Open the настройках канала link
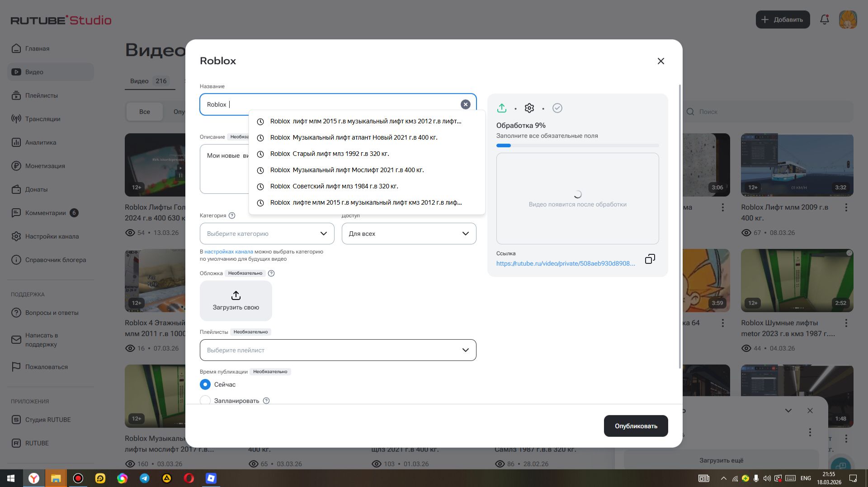868x487 pixels. tap(229, 252)
